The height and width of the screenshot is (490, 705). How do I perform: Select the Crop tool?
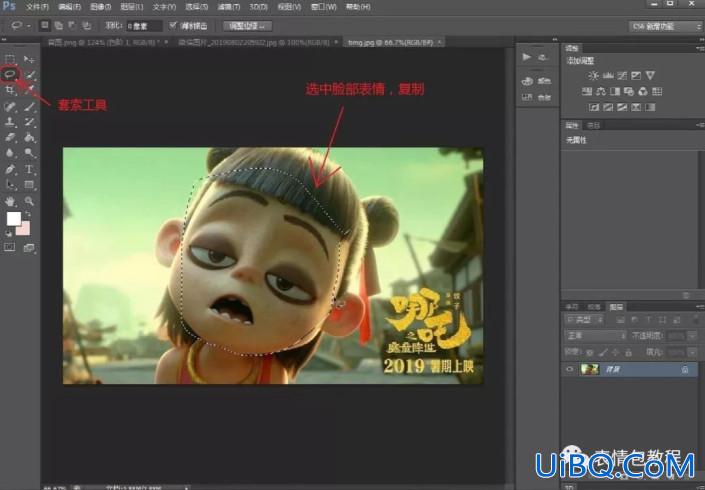10,90
